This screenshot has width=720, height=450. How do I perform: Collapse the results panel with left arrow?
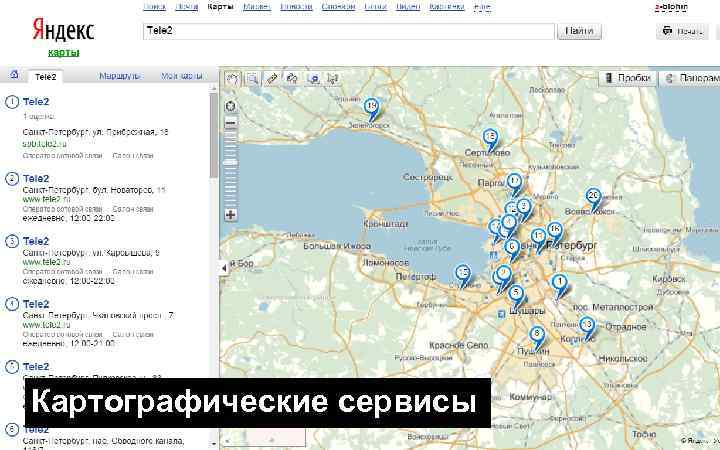coord(224,268)
